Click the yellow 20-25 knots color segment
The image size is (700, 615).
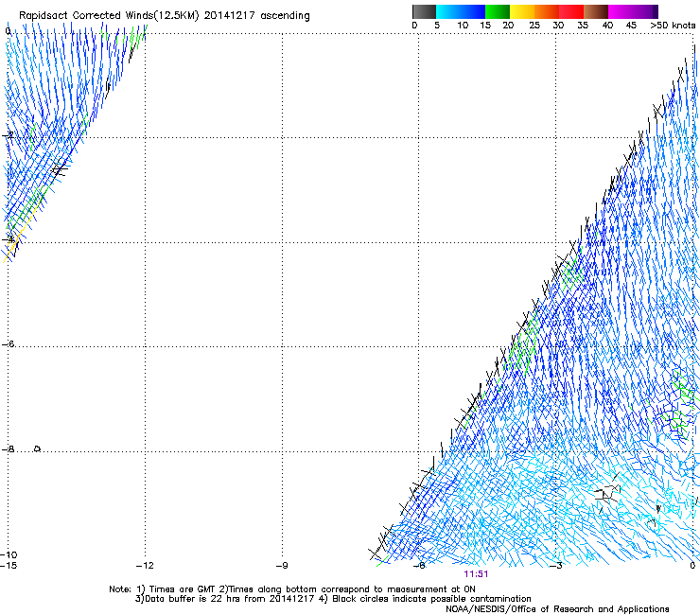(x=522, y=11)
